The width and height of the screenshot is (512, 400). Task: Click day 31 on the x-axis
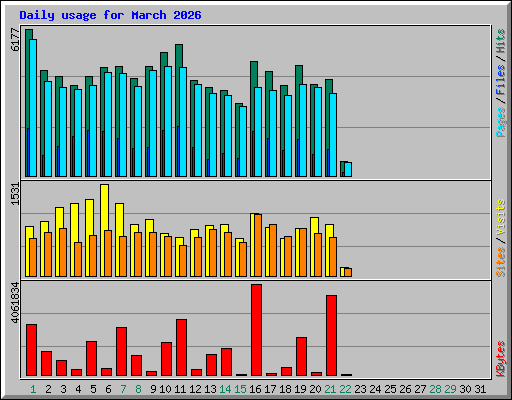point(480,389)
